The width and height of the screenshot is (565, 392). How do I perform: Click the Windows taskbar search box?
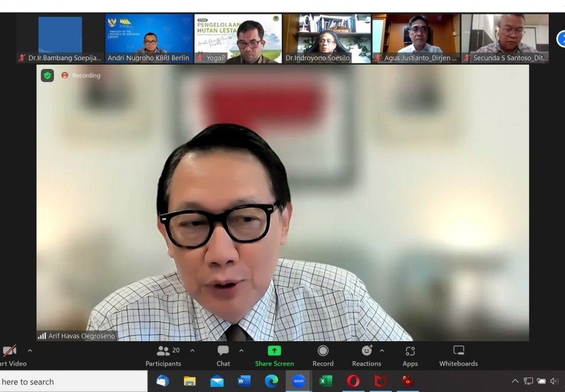pos(72,381)
